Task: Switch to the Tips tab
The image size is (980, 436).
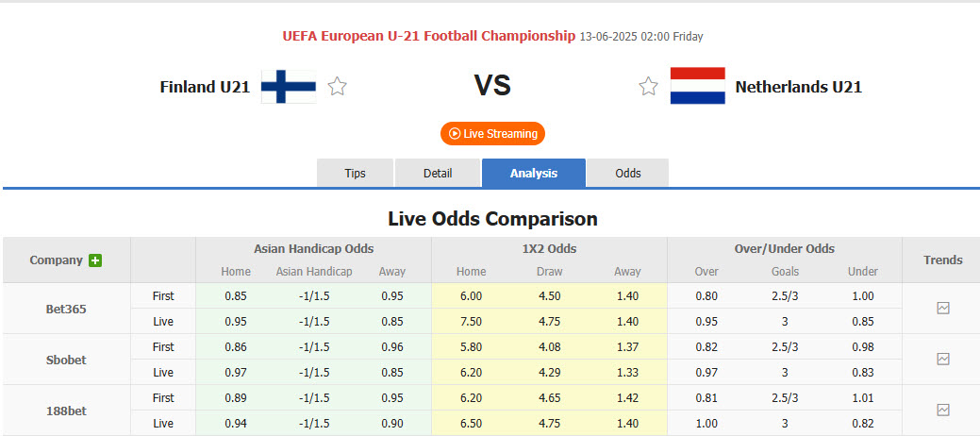Action: pos(355,173)
